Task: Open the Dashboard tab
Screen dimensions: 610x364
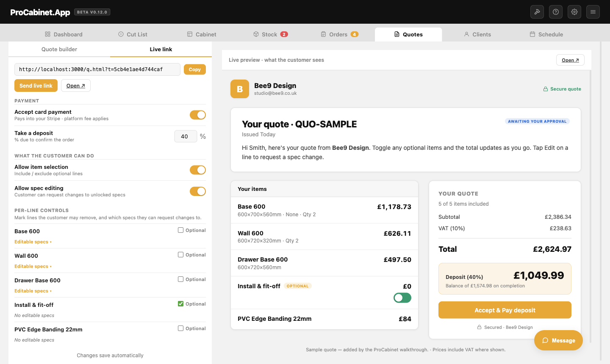Action: 64,34
